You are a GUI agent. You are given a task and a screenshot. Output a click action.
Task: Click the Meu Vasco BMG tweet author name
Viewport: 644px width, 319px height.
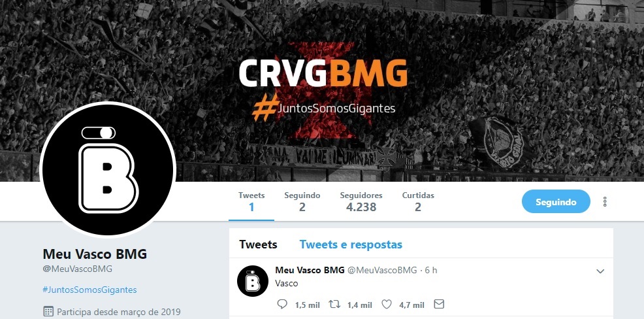pyautogui.click(x=310, y=270)
